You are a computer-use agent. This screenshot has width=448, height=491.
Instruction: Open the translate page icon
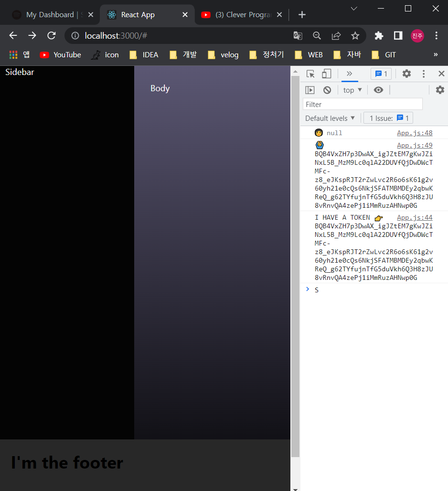[x=298, y=36]
